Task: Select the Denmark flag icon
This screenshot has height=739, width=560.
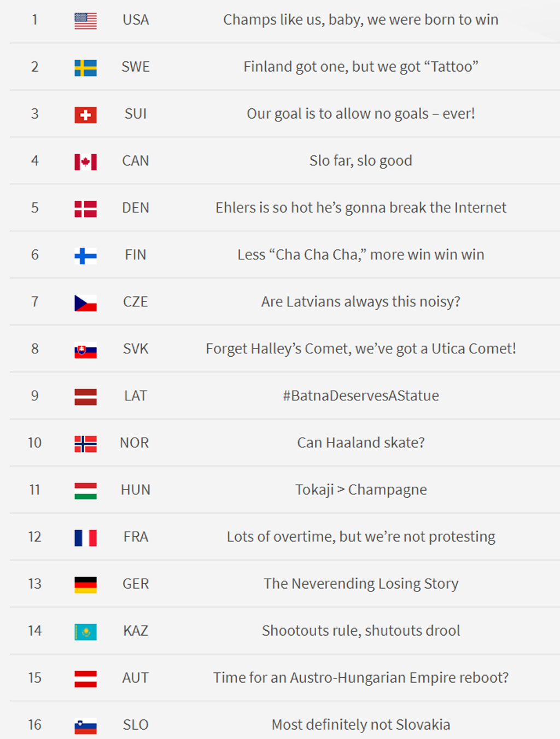Action: [85, 209]
